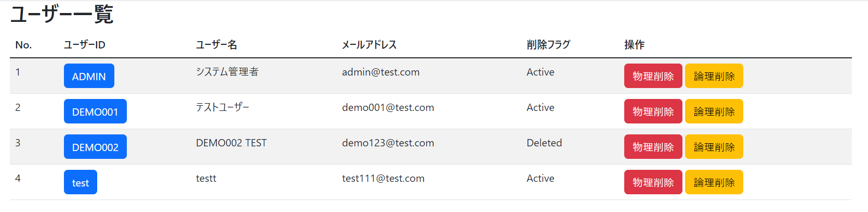Select the Deleted flag for DEMO002

point(544,143)
